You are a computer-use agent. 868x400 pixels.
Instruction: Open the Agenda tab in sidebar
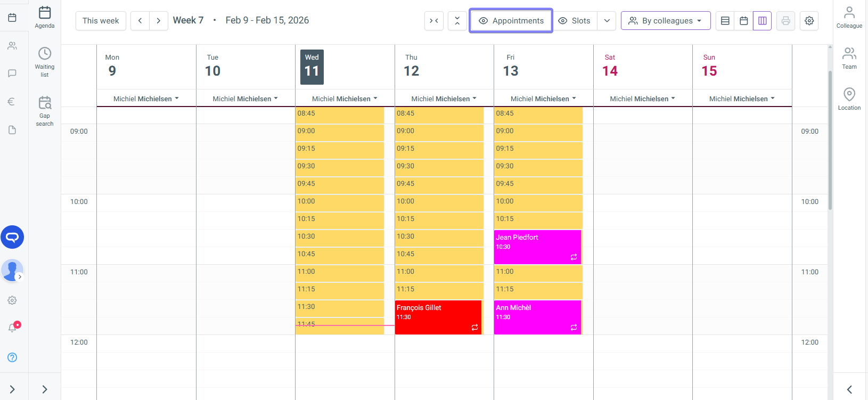[x=45, y=17]
